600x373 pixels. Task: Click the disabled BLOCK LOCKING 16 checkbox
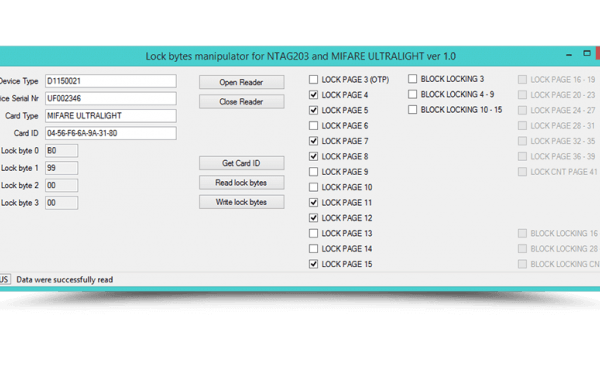tap(522, 233)
